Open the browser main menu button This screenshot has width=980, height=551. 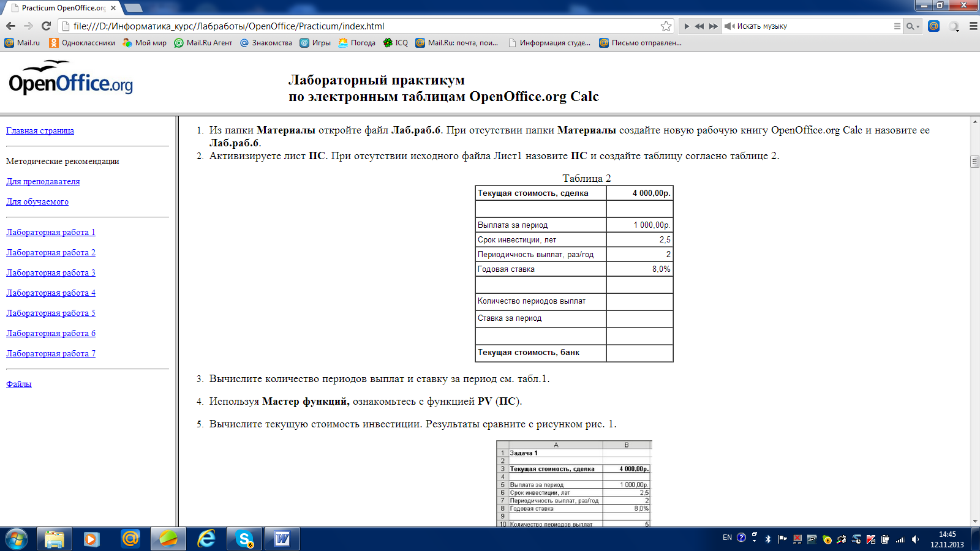(x=973, y=26)
